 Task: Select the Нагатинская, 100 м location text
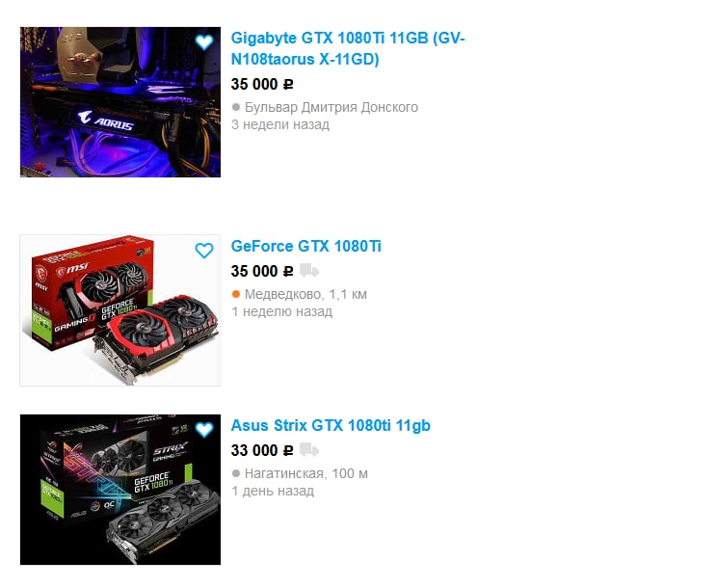coord(305,473)
